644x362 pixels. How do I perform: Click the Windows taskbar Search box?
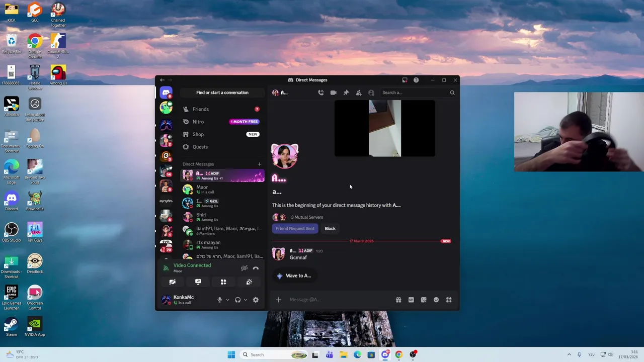point(274,354)
